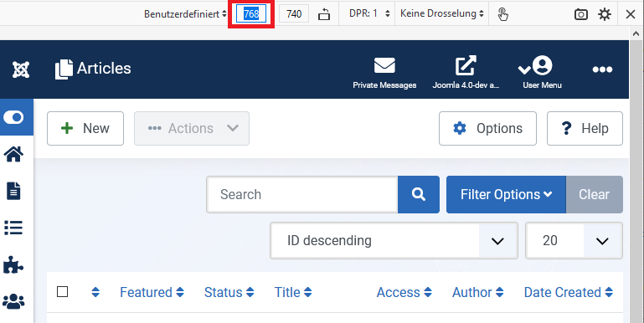
Task: Click the Joomla logo icon
Action: tap(21, 69)
